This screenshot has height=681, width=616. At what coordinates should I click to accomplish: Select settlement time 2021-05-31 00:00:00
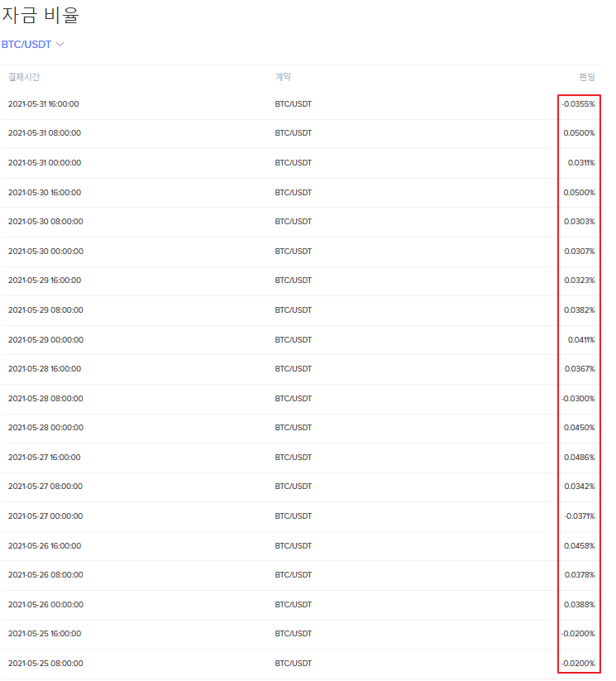point(45,162)
